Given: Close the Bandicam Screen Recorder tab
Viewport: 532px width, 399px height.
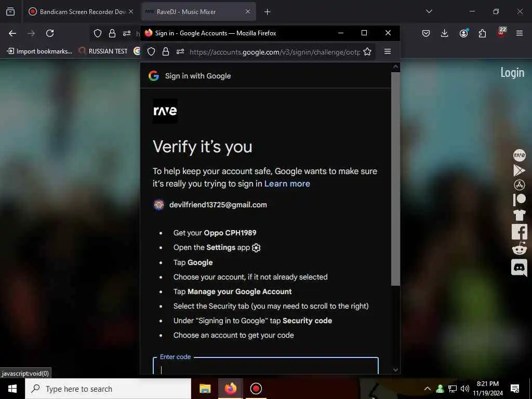Looking at the screenshot, I should click(131, 11).
